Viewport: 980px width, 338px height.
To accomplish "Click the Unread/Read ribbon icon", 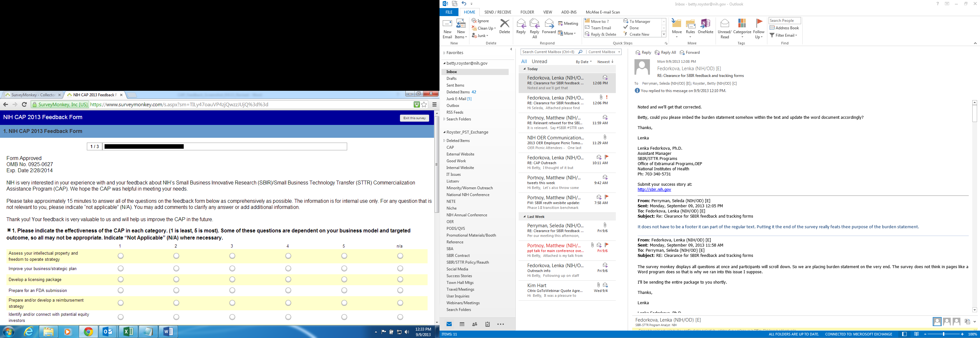I will click(x=725, y=29).
